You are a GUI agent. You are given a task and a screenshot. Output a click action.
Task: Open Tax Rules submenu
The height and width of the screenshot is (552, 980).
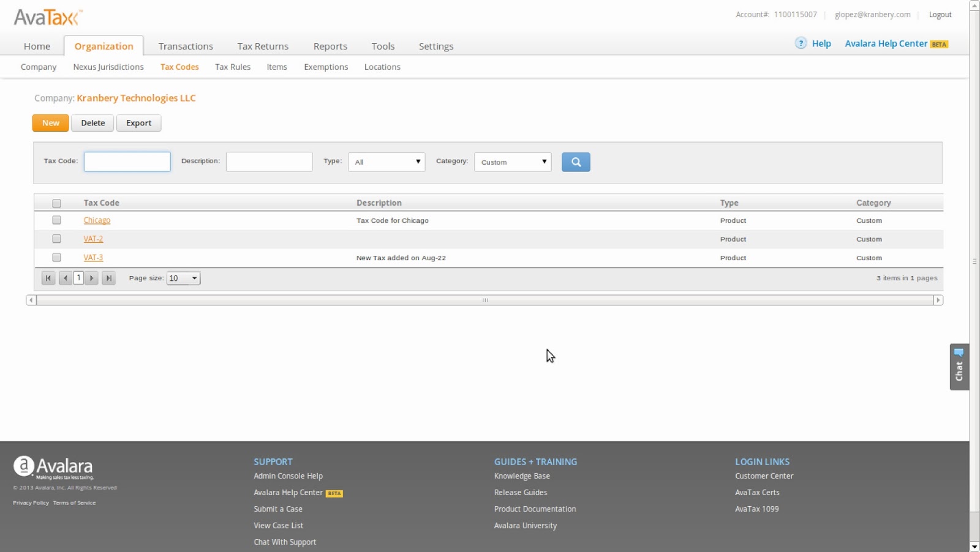[233, 67]
